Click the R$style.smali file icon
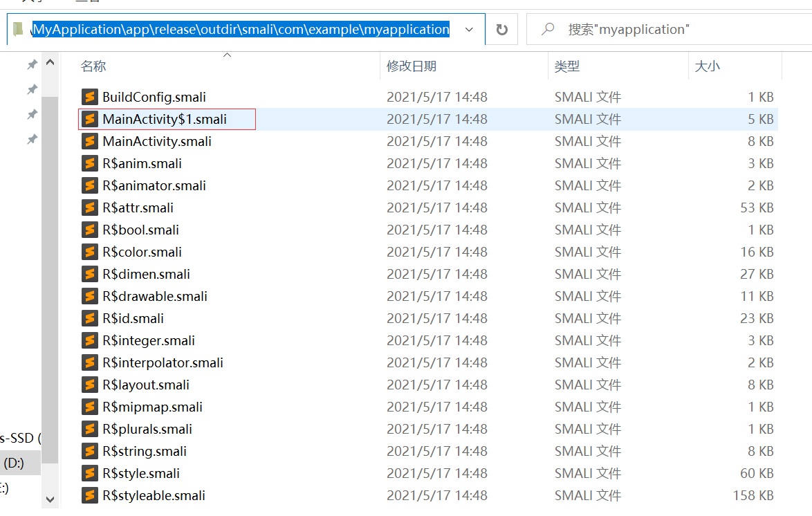 90,474
